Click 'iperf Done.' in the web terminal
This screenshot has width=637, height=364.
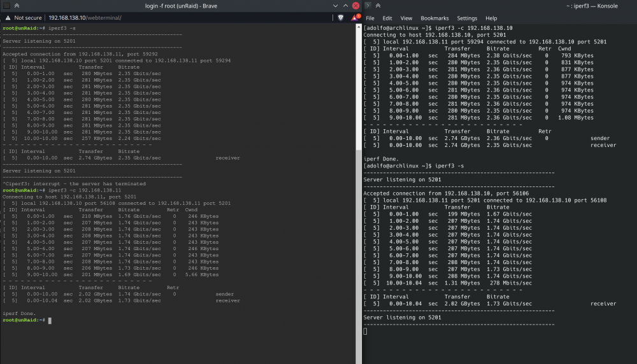19,314
